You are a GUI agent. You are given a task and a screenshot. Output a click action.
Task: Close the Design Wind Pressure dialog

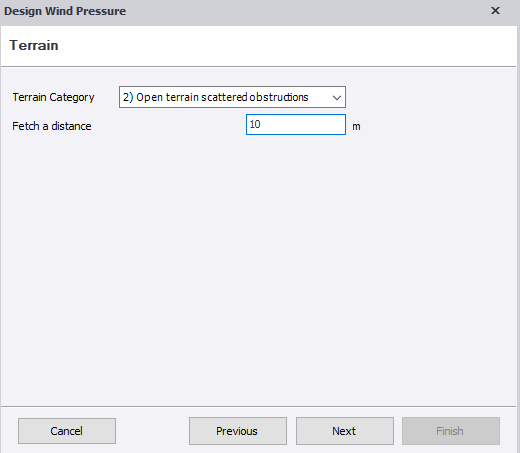tap(495, 11)
